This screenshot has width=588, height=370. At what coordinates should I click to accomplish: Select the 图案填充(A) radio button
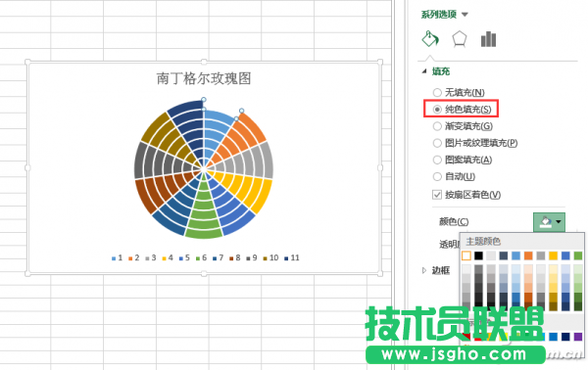[437, 160]
